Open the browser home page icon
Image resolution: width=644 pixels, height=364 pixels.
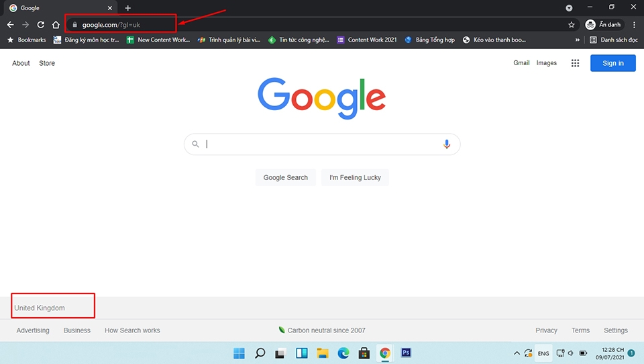pos(56,25)
